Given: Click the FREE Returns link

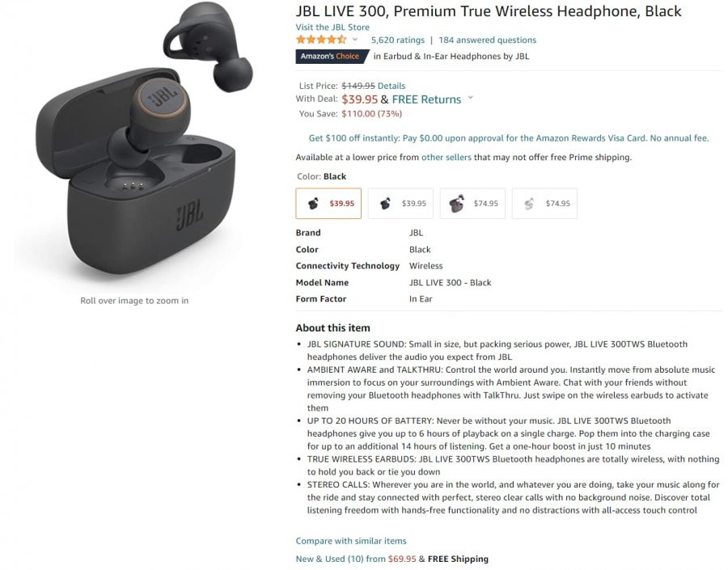Looking at the screenshot, I should click(x=426, y=99).
